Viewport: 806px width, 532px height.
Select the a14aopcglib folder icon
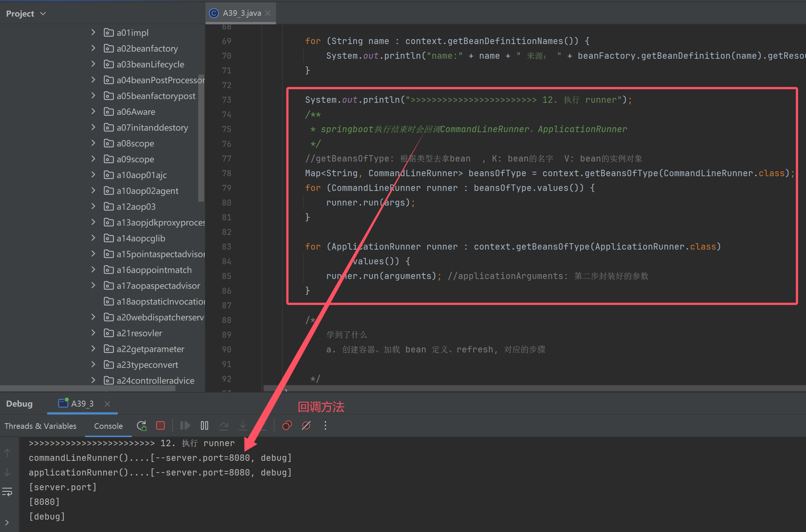coord(109,238)
